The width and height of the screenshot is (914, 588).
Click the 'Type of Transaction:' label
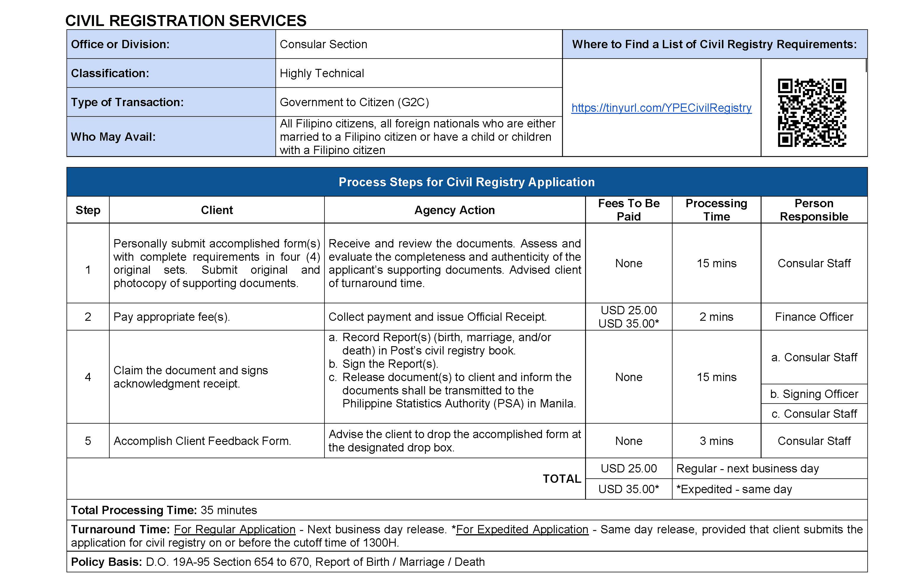(127, 102)
